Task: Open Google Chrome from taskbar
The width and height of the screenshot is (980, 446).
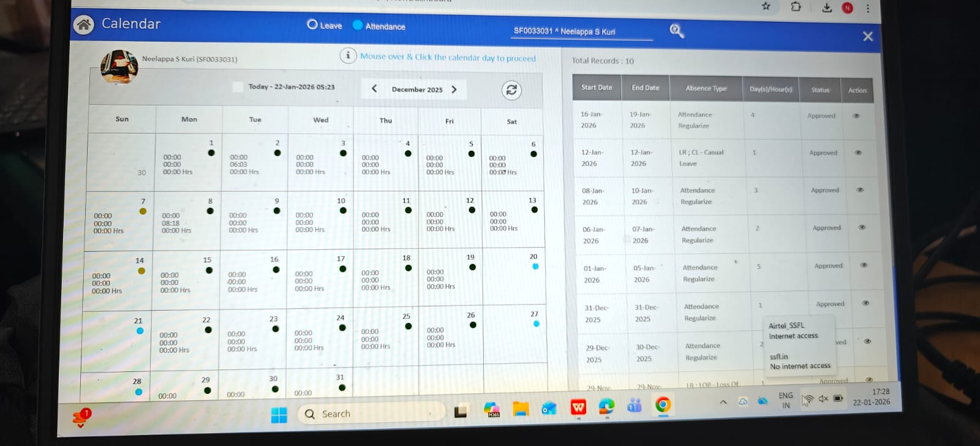Action: click(663, 405)
